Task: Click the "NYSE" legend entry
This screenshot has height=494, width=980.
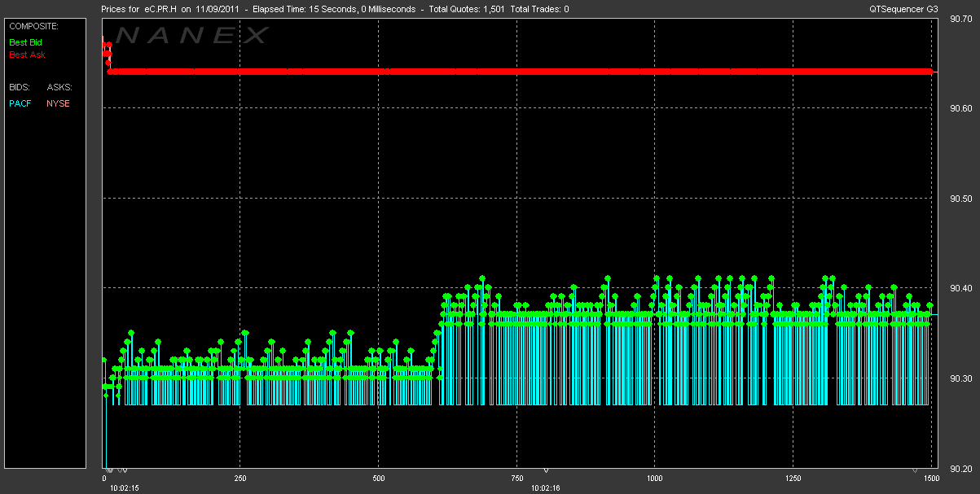Action: (58, 103)
